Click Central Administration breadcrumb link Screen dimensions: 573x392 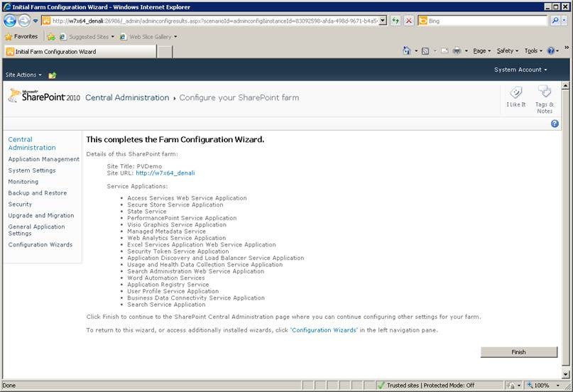[x=127, y=97]
